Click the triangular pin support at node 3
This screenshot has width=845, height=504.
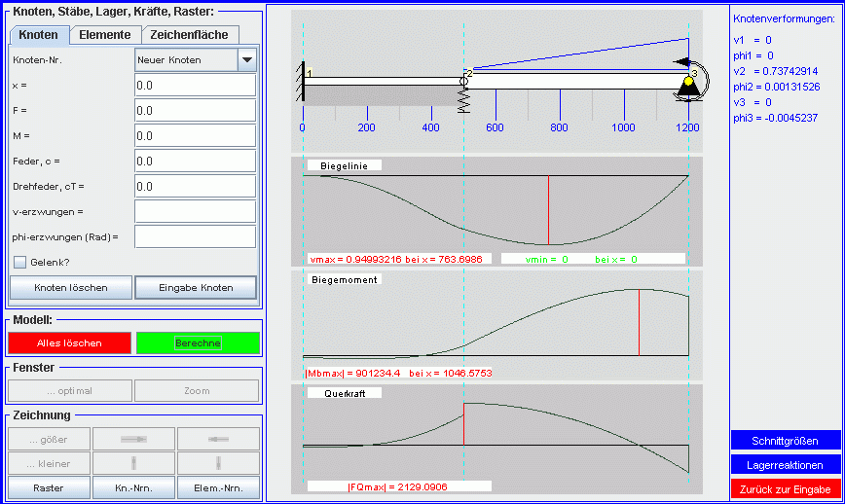click(688, 89)
